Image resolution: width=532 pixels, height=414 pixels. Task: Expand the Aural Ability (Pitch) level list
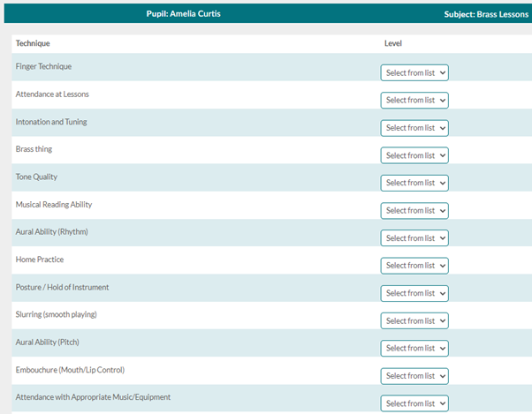[x=414, y=349]
